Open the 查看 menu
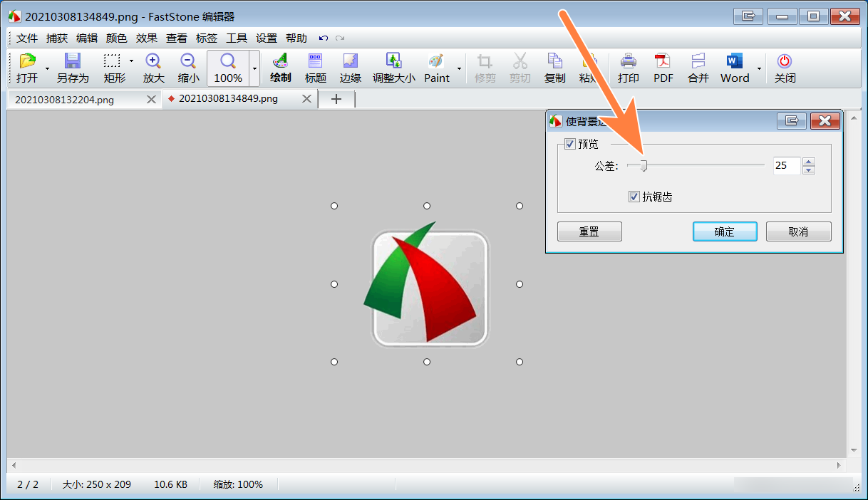 (x=177, y=38)
